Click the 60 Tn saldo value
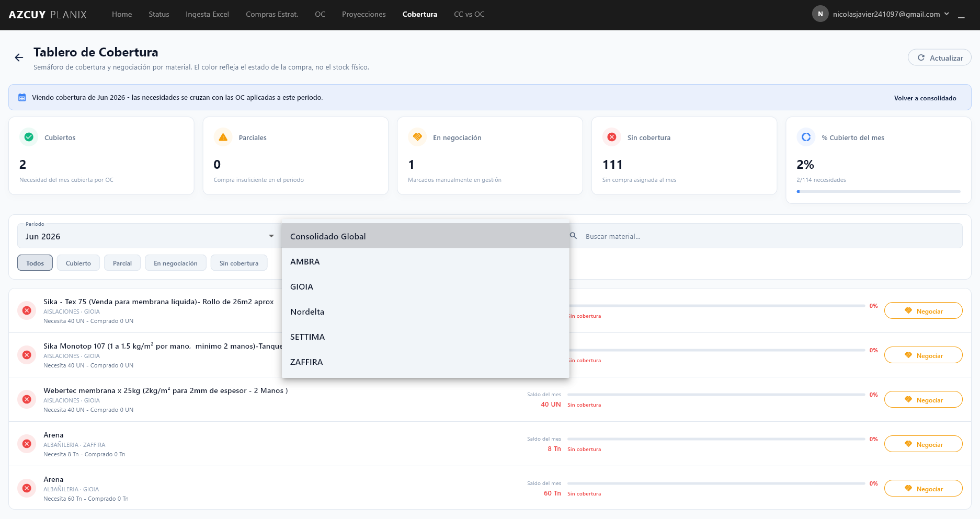 (x=552, y=493)
